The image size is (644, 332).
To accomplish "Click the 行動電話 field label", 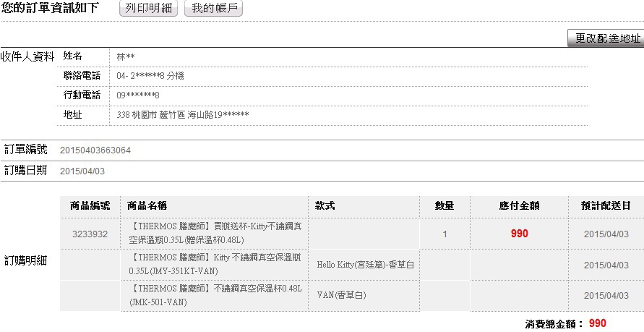I will click(82, 95).
